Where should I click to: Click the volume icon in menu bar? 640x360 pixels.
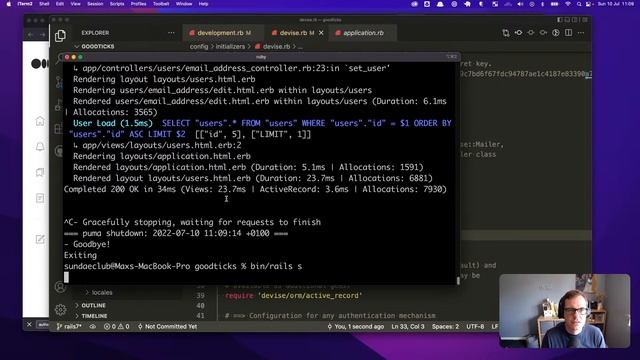tap(520, 4)
